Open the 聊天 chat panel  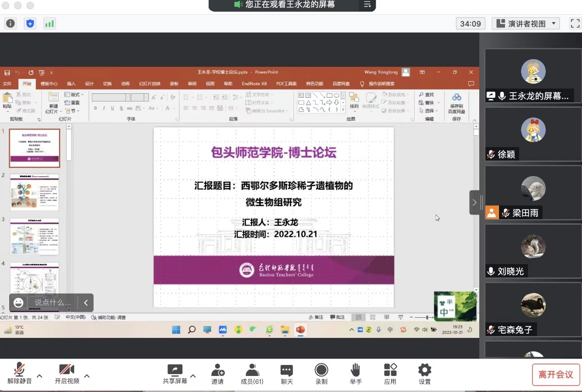coord(287,373)
